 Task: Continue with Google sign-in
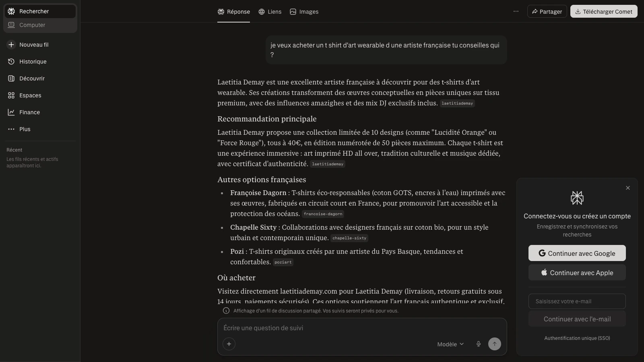point(577,253)
